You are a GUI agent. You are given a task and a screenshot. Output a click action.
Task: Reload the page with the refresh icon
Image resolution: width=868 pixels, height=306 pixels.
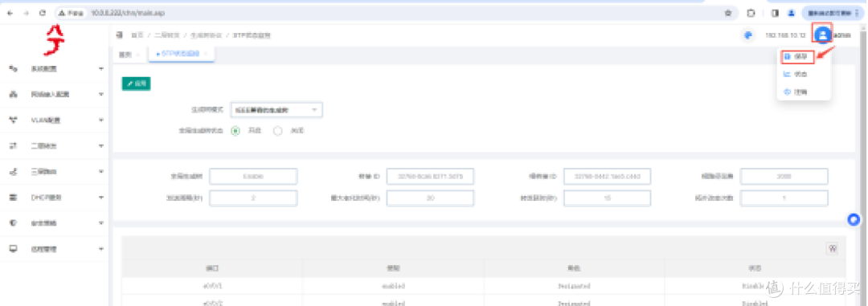pos(43,13)
